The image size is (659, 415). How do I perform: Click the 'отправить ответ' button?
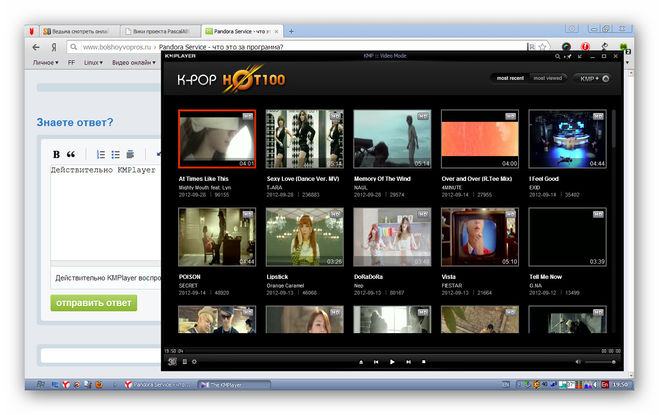94,303
